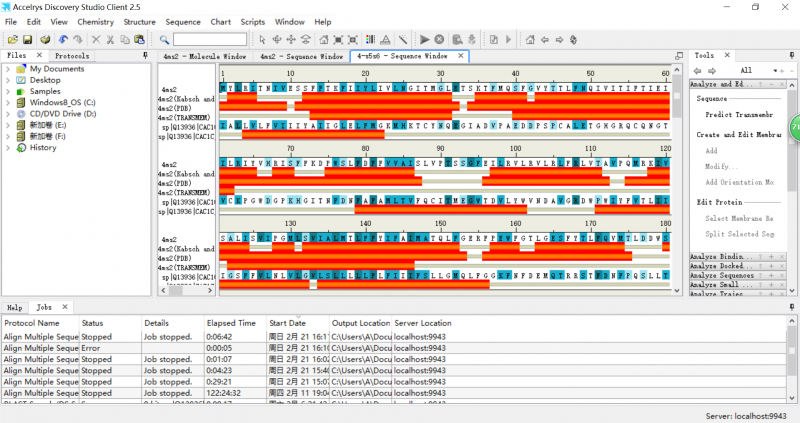Click the Forward arrow in main toolbar

pos(559,39)
